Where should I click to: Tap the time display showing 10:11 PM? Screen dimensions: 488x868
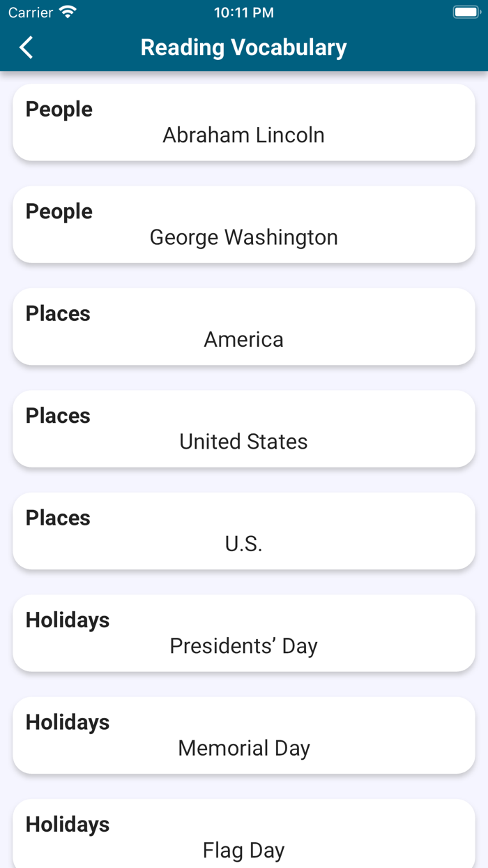[243, 11]
